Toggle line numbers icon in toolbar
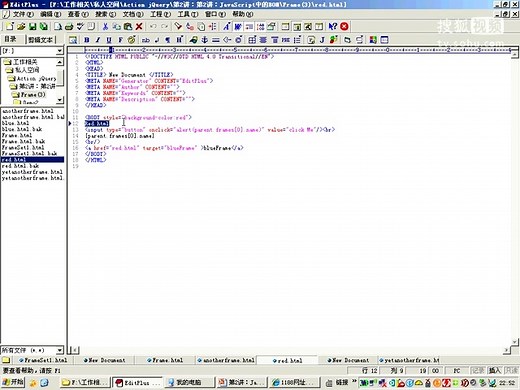 pos(261,26)
